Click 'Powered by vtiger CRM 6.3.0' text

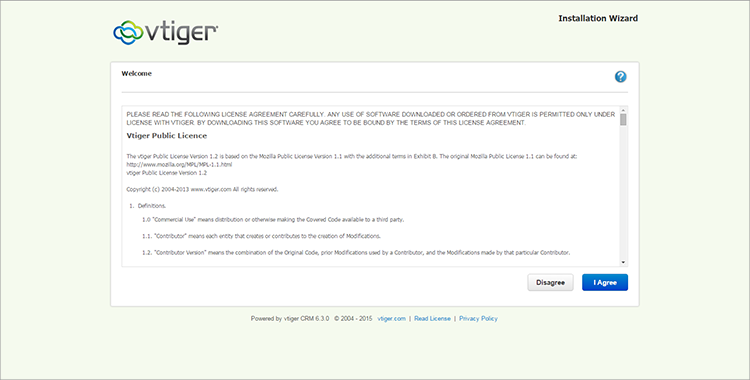[x=290, y=319]
